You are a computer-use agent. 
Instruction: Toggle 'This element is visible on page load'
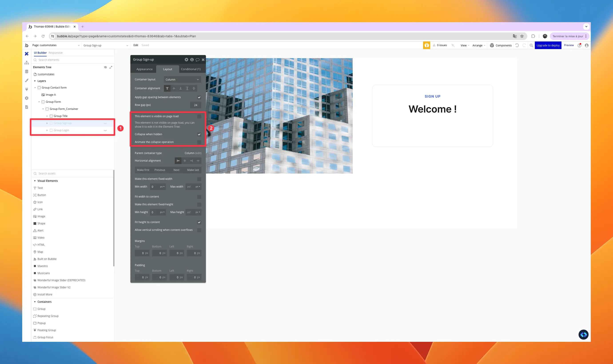(199, 116)
